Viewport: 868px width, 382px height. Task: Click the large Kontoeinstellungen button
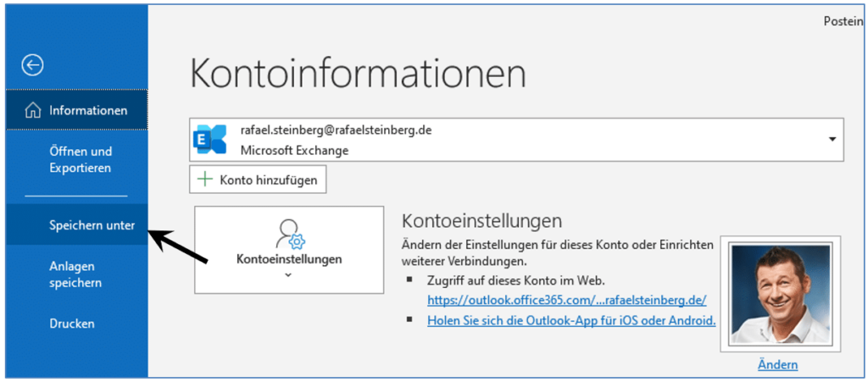(289, 250)
